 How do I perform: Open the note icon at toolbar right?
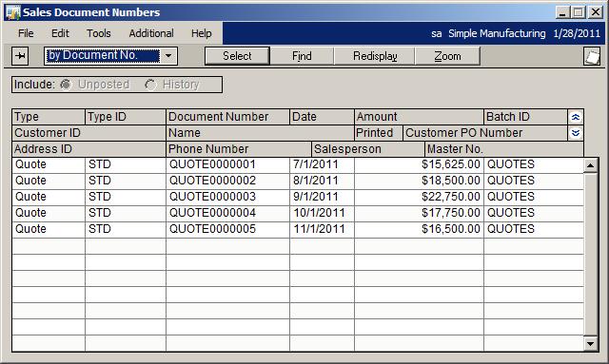point(592,57)
